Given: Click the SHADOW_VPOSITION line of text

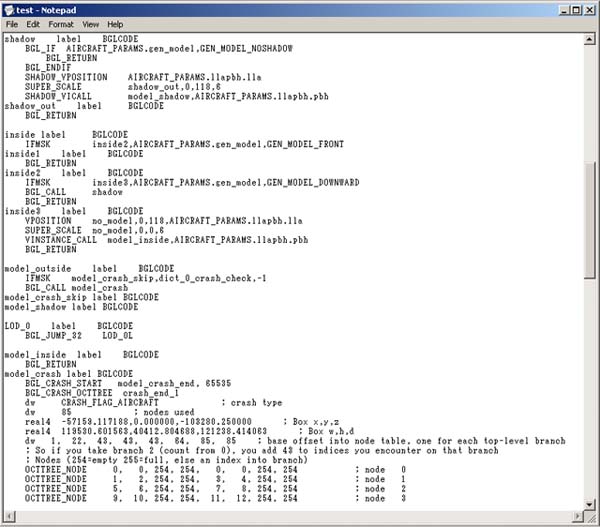Looking at the screenshot, I should 150,76.
